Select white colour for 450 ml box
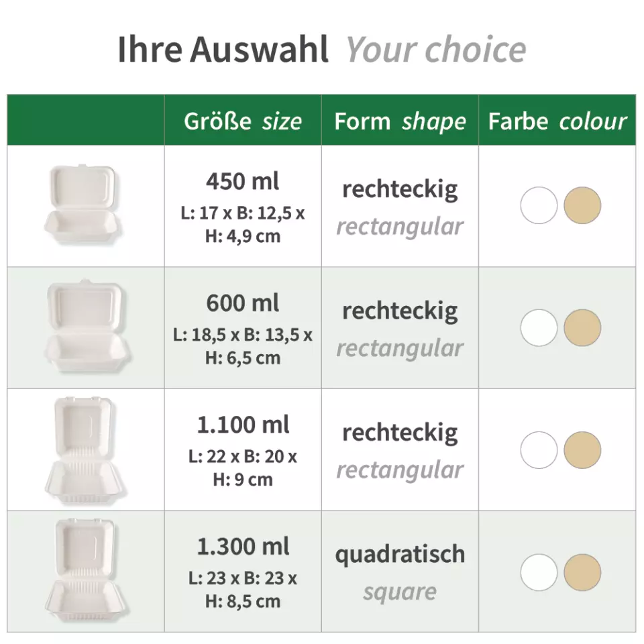Image resolution: width=644 pixels, height=644 pixels. coord(539,205)
